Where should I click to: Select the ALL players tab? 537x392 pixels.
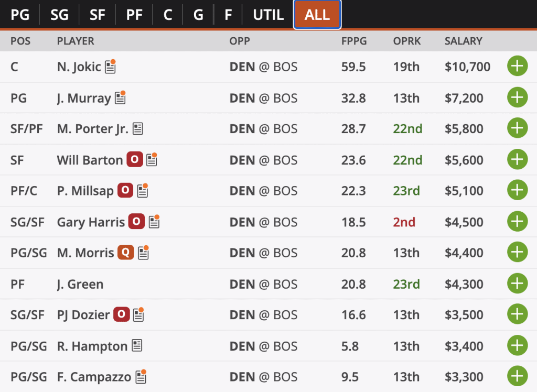point(317,15)
